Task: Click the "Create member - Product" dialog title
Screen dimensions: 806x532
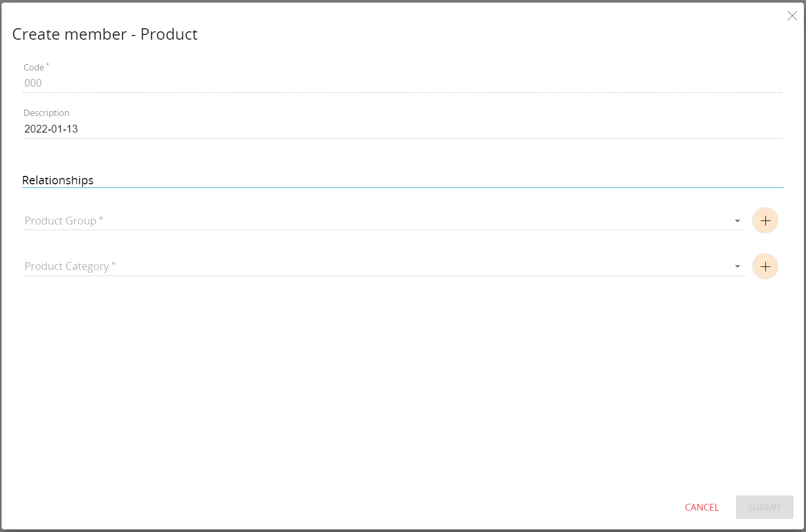Action: (x=105, y=34)
